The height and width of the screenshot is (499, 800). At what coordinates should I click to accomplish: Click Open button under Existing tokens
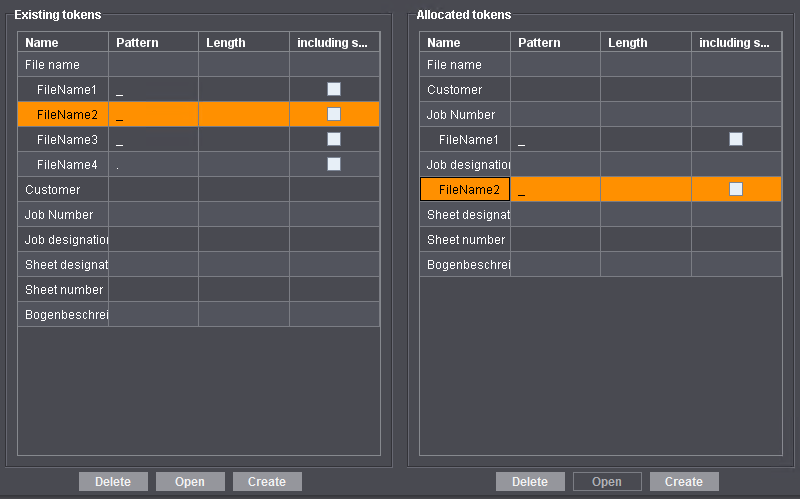click(190, 482)
